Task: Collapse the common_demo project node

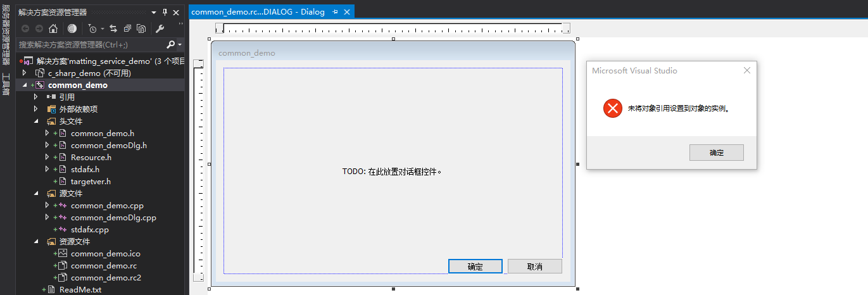Action: [25, 85]
